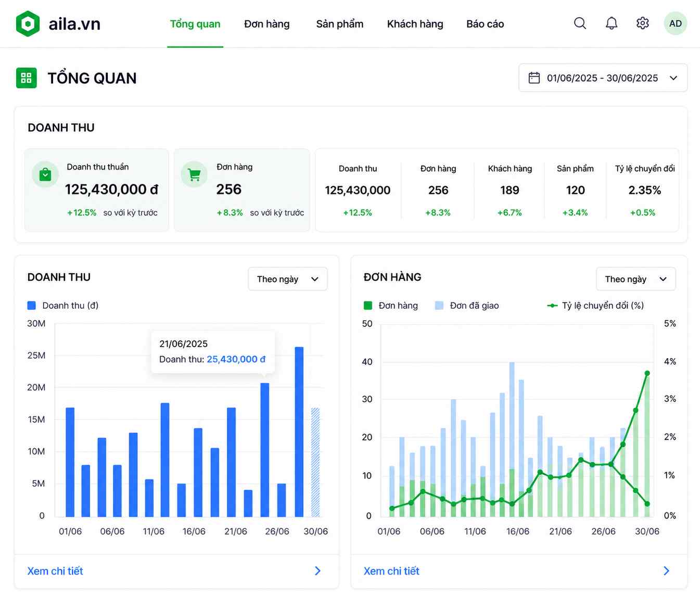Switch to the Báo cáo nav tab

coord(485,24)
